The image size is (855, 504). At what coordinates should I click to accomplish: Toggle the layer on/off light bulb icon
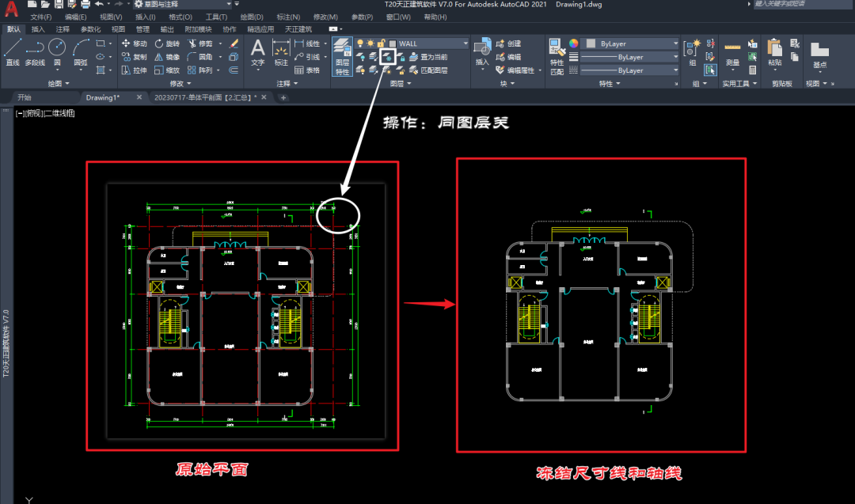pos(359,44)
